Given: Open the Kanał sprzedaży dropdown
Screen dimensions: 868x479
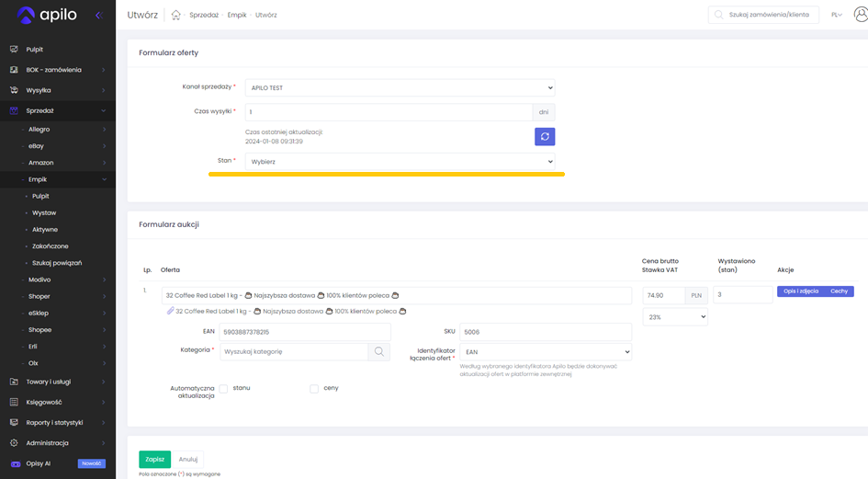Looking at the screenshot, I should [400, 88].
